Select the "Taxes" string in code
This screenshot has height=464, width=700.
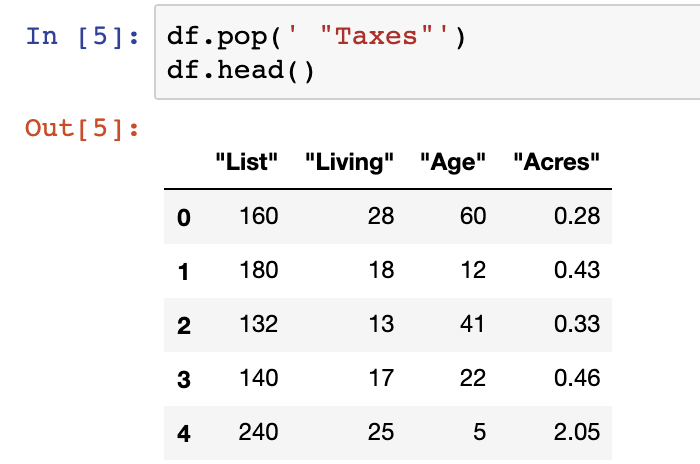[368, 36]
